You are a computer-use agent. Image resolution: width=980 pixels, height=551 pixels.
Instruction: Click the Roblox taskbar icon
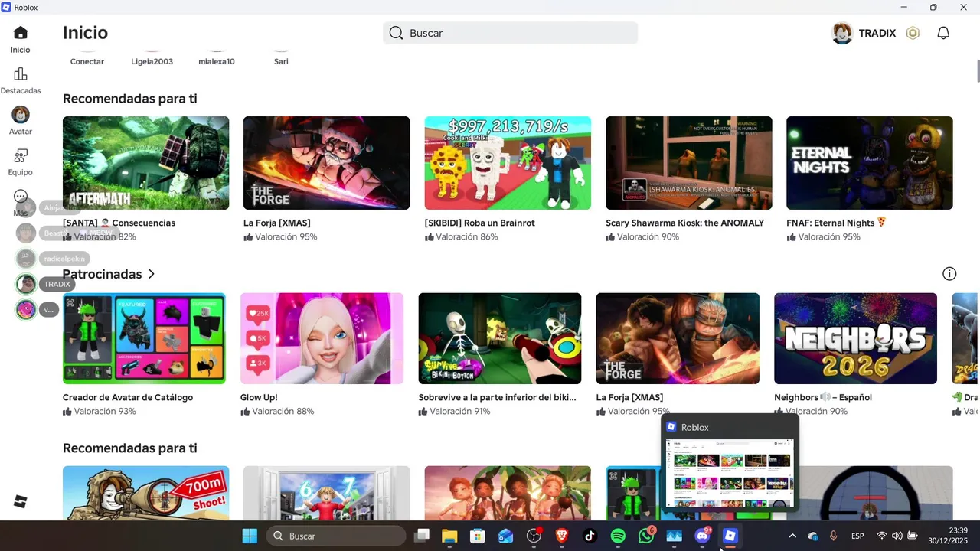730,536
